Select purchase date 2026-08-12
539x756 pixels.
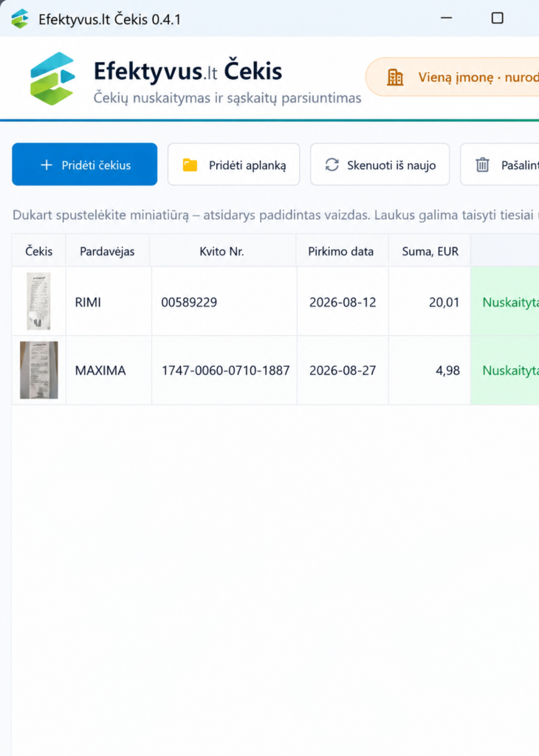343,302
